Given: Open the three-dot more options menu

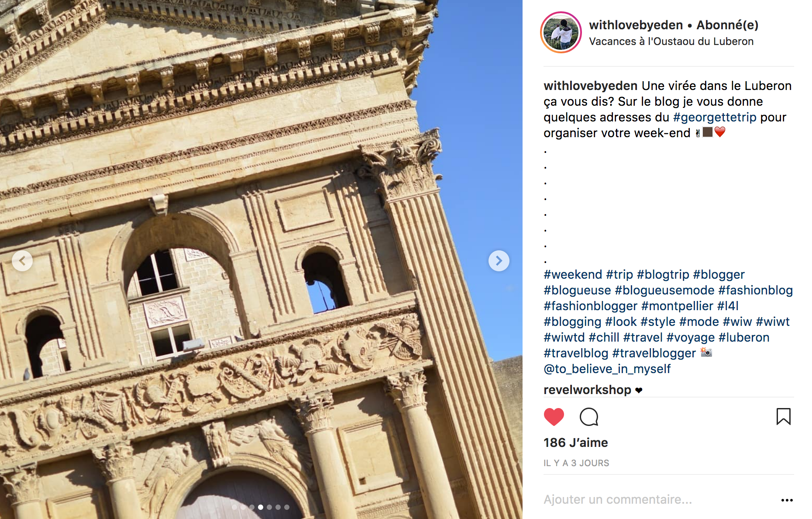Looking at the screenshot, I should [x=787, y=500].
